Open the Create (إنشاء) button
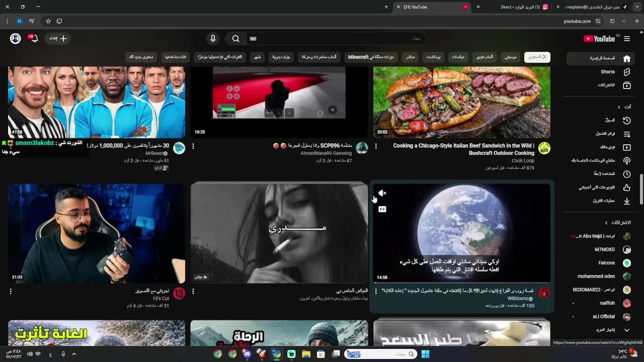 pos(57,39)
